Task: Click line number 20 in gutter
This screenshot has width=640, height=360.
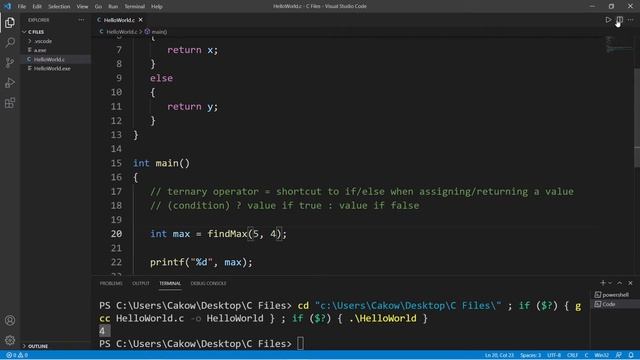Action: [x=116, y=234]
